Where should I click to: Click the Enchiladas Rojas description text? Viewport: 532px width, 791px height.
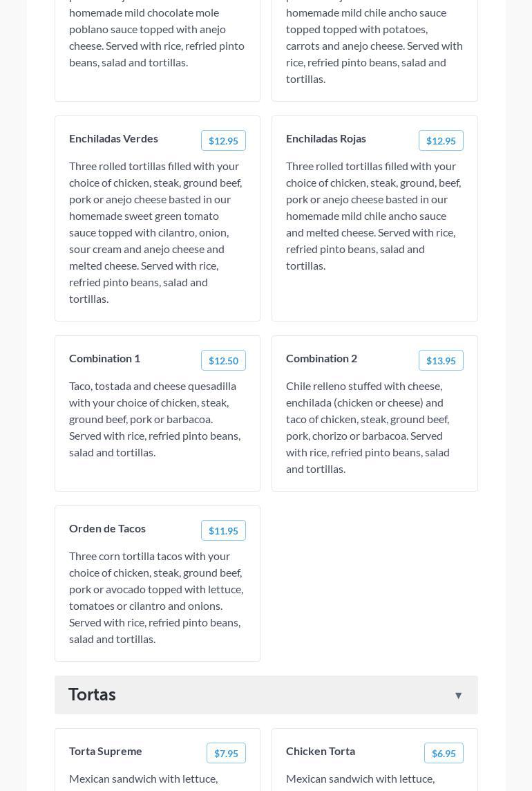point(374,216)
